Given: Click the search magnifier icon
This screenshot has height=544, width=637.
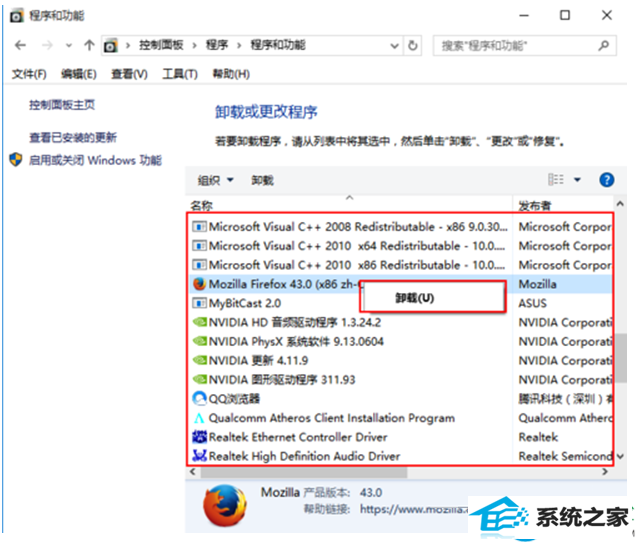Looking at the screenshot, I should click(604, 46).
